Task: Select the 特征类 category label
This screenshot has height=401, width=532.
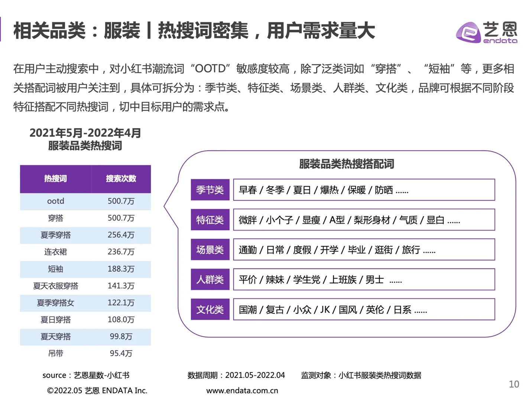Action: pyautogui.click(x=210, y=219)
